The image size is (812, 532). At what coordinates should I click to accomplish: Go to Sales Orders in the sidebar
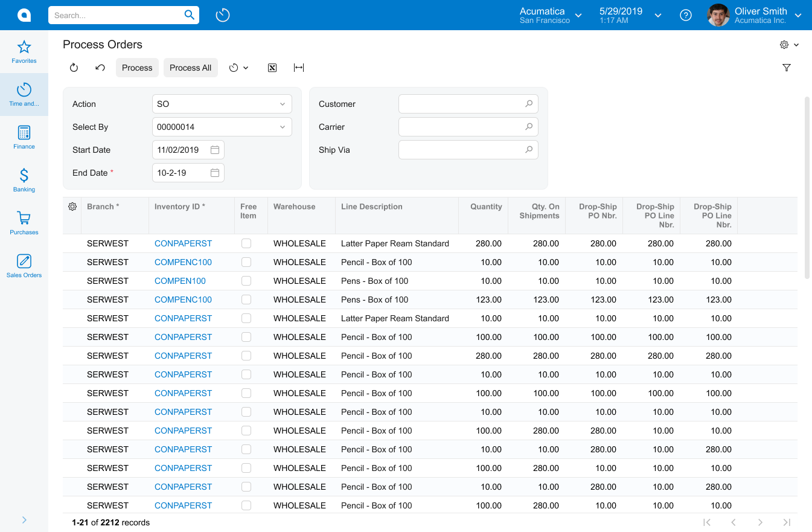[x=24, y=266]
